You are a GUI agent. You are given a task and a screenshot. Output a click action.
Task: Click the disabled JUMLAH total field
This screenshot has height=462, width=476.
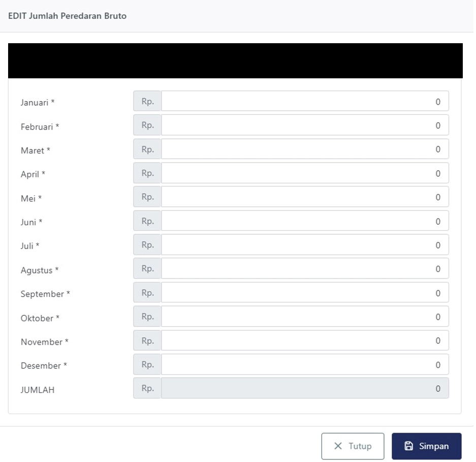tap(305, 389)
